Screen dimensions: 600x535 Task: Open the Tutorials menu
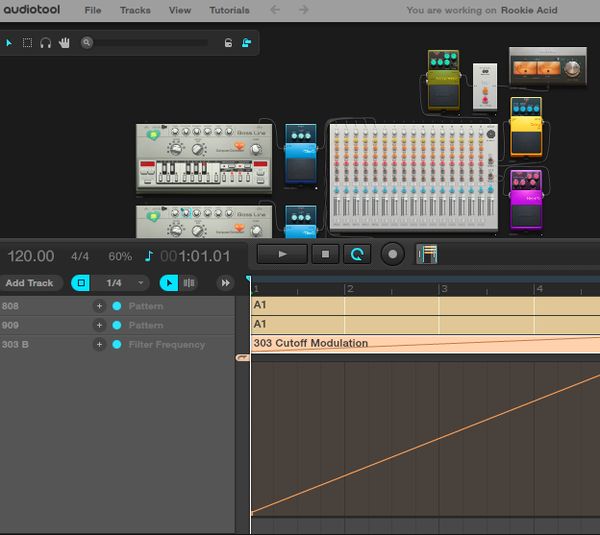click(x=229, y=10)
